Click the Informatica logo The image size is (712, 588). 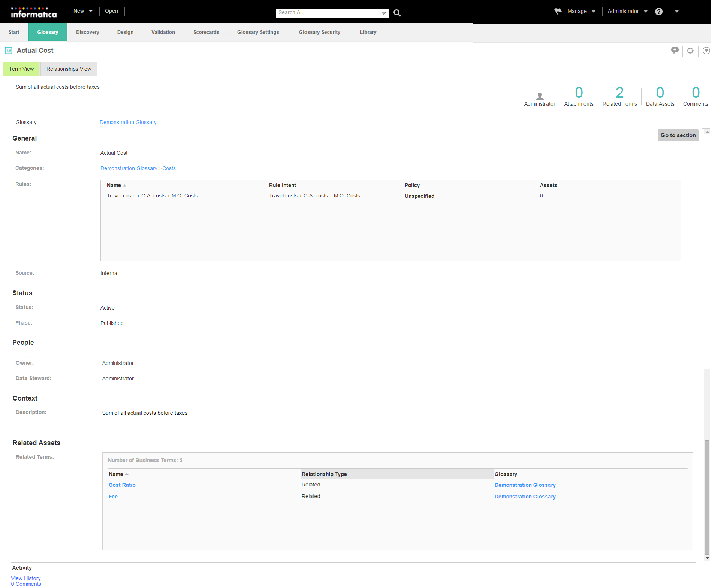(x=34, y=12)
